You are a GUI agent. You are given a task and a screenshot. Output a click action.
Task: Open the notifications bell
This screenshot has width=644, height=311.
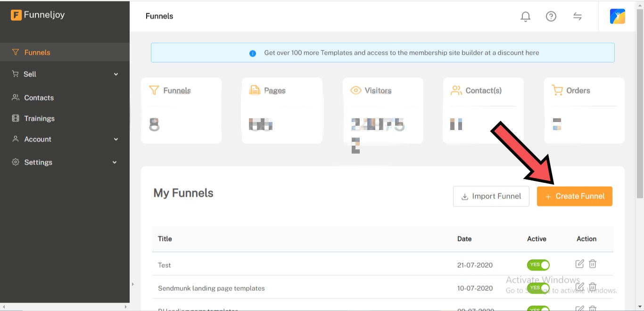click(x=525, y=16)
